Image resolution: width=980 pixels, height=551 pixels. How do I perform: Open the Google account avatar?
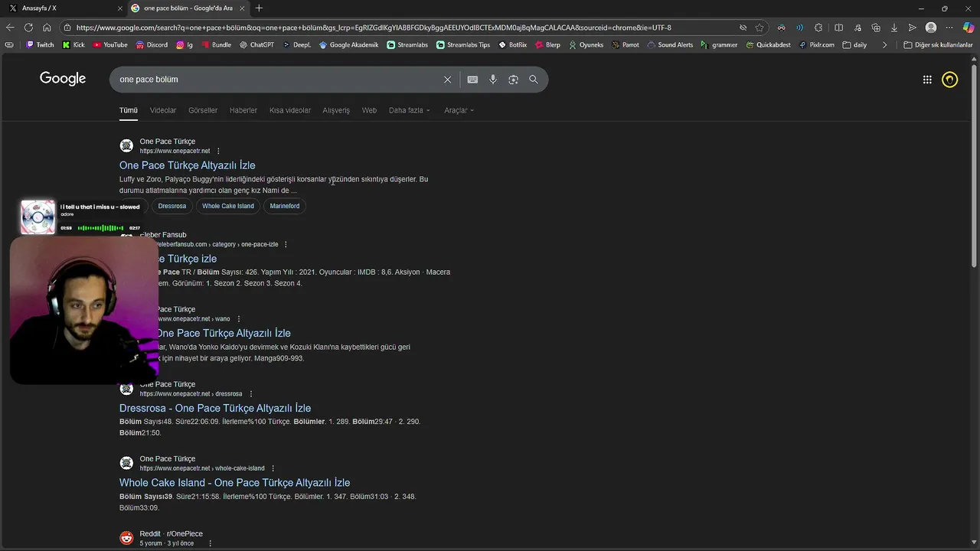950,80
